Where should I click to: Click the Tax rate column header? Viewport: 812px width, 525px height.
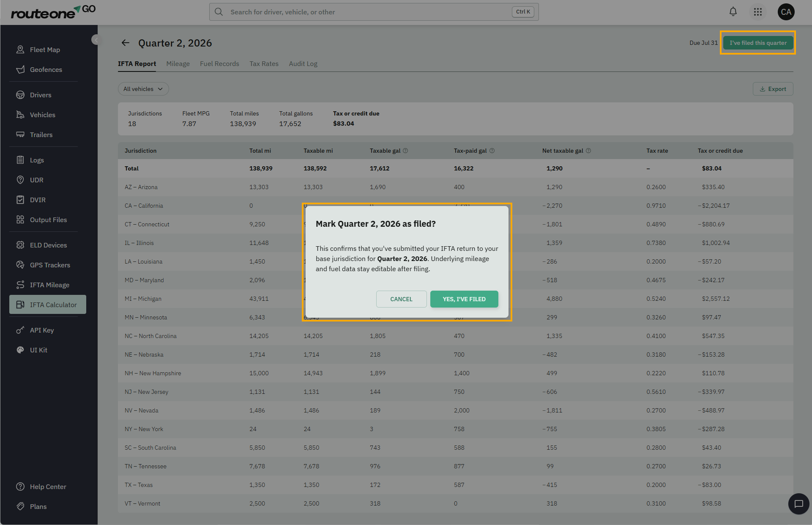pos(657,151)
